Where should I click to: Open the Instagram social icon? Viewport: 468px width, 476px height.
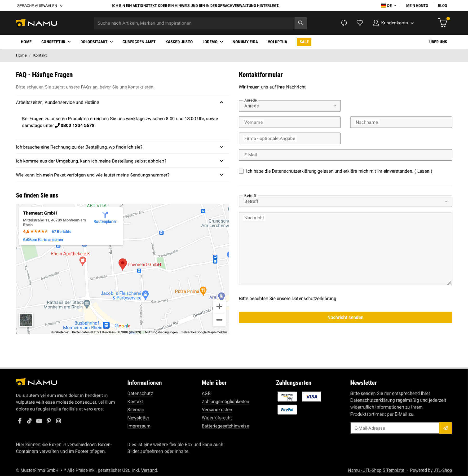click(58, 421)
